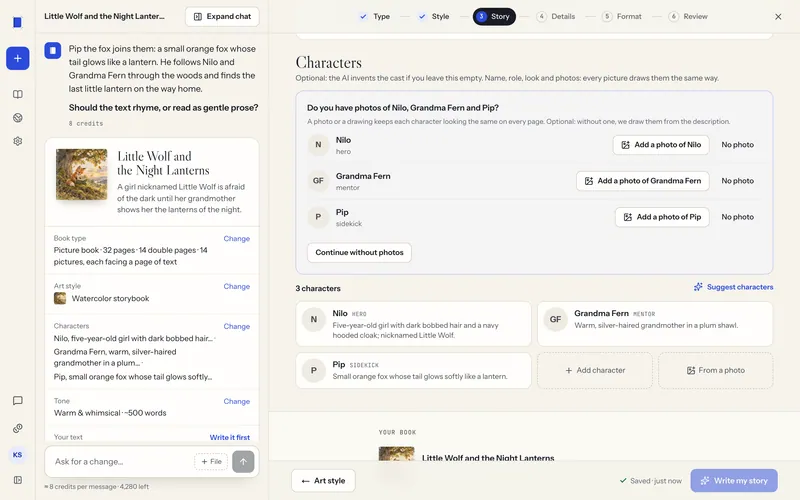The height and width of the screenshot is (500, 800).
Task: Click the "8 credits" text
Action: point(86,123)
